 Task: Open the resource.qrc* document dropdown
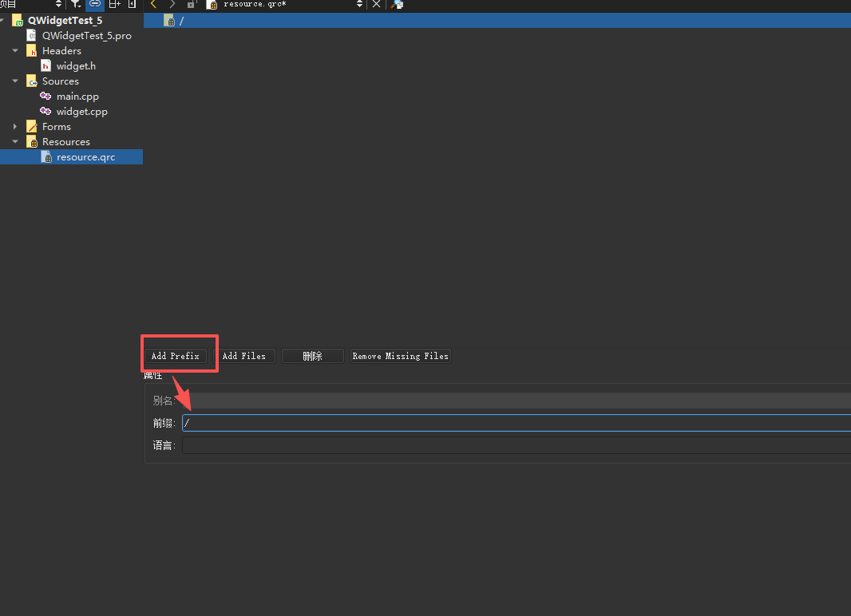tap(359, 4)
